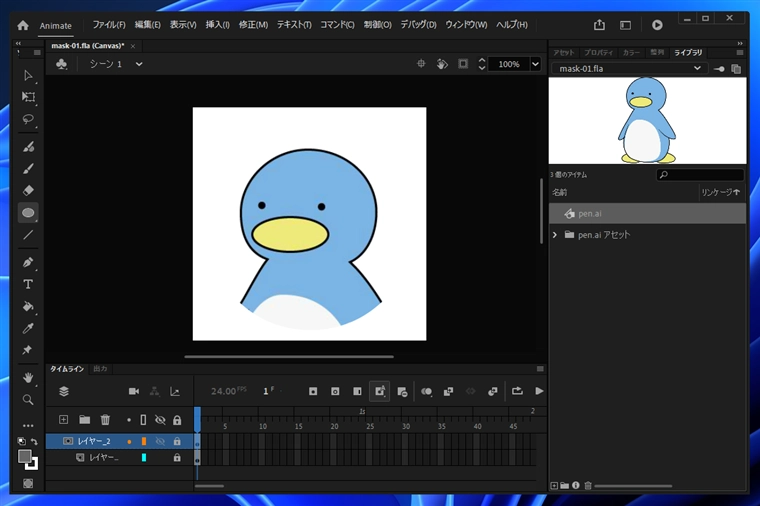The height and width of the screenshot is (506, 760).
Task: Click the Home icon
Action: (x=23, y=25)
